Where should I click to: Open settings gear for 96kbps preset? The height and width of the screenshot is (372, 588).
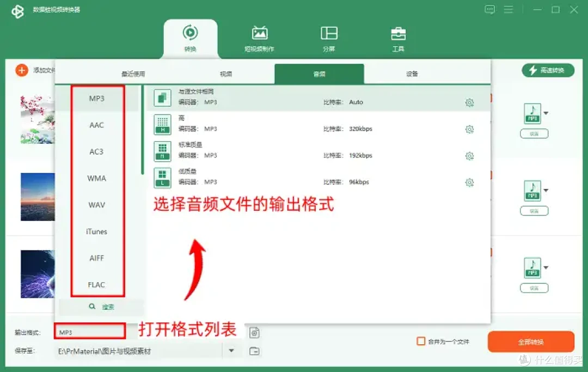click(469, 182)
